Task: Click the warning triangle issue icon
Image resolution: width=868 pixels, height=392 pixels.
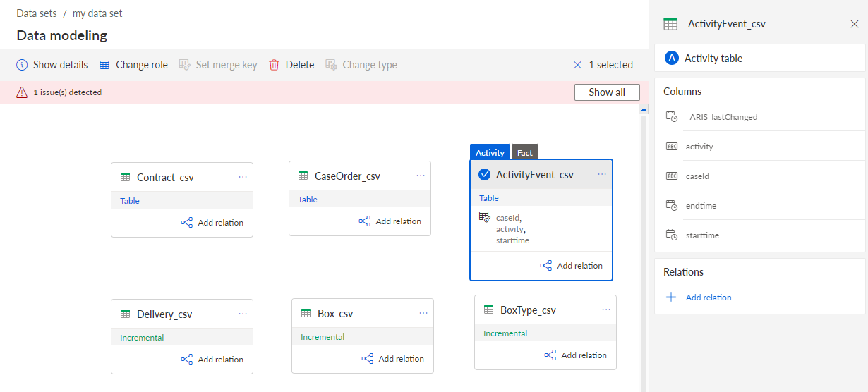Action: pos(22,92)
